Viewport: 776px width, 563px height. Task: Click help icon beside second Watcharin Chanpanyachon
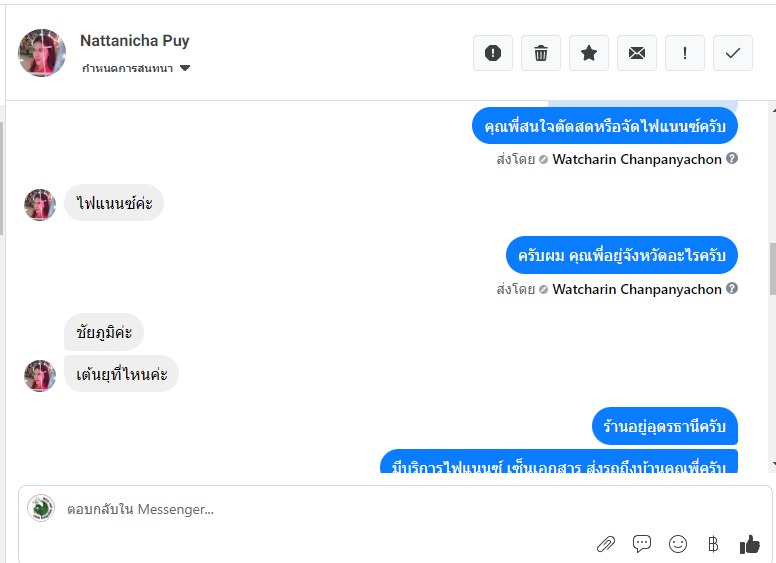coord(732,288)
